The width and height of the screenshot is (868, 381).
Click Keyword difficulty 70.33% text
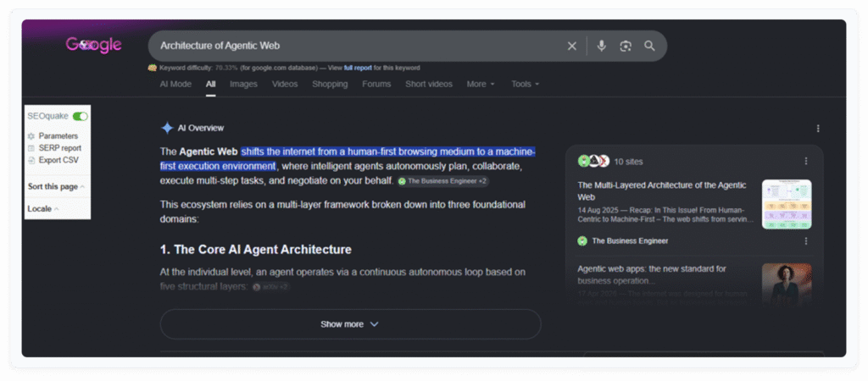(x=198, y=68)
